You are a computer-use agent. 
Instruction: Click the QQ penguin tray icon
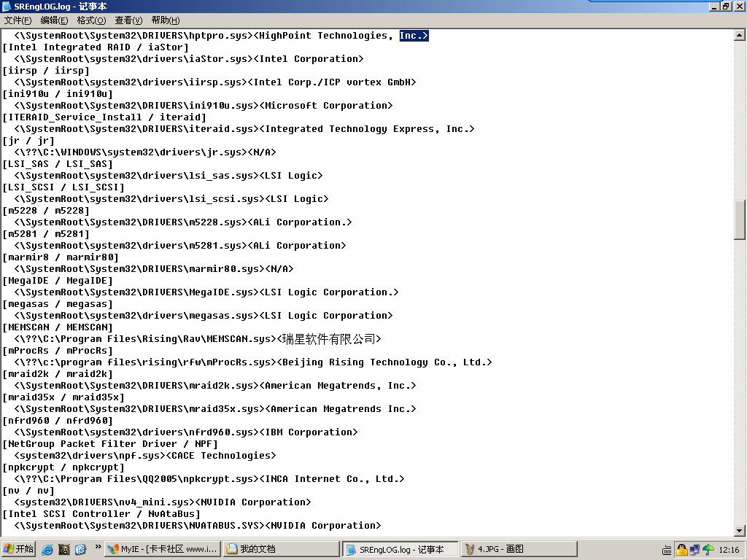[682, 550]
